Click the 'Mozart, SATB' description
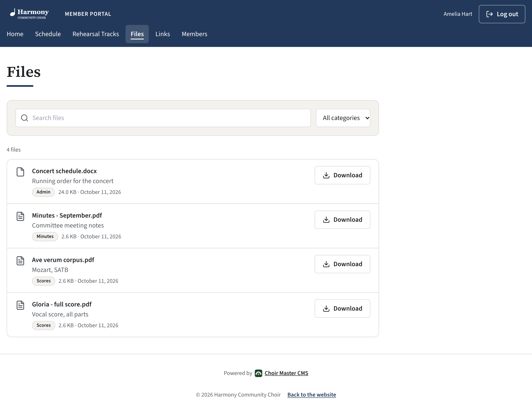Image resolution: width=532 pixels, height=414 pixels. click(50, 270)
